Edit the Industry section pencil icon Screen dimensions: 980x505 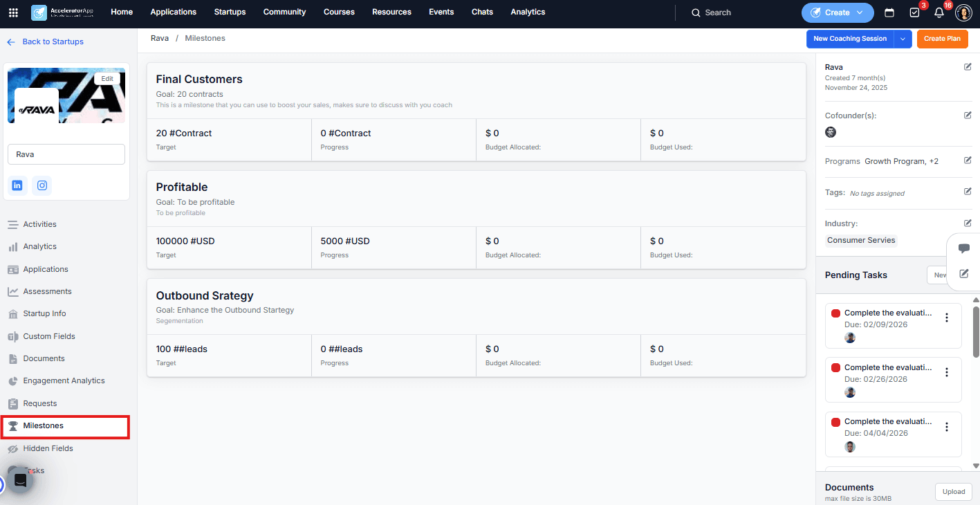[x=968, y=223]
